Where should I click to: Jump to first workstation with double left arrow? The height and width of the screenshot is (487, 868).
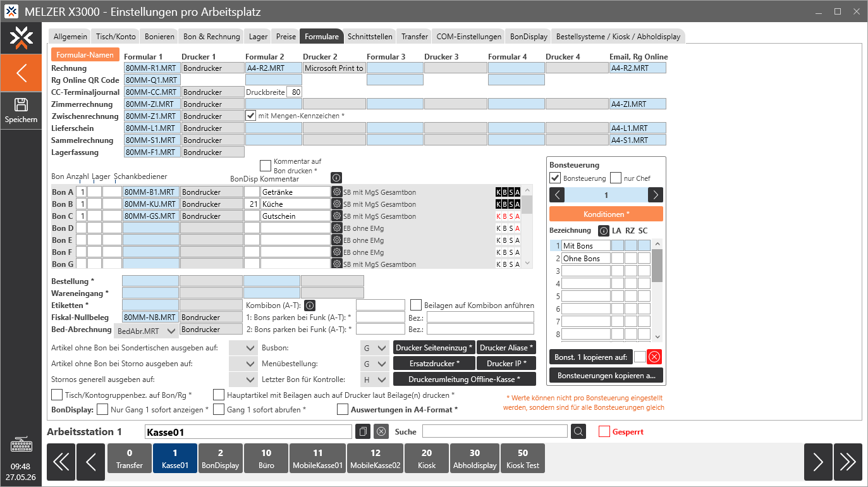61,462
